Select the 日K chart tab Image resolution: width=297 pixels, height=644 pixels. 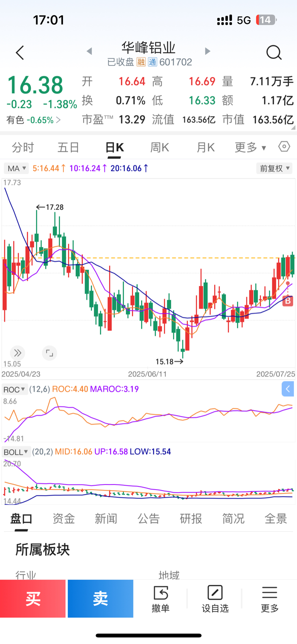[114, 147]
